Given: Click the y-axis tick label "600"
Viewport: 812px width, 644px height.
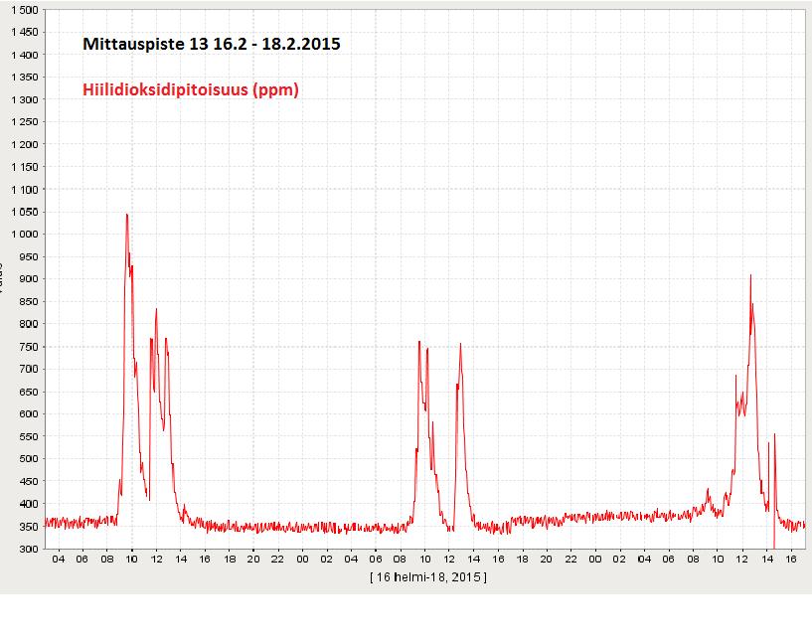Looking at the screenshot, I should coord(29,414).
